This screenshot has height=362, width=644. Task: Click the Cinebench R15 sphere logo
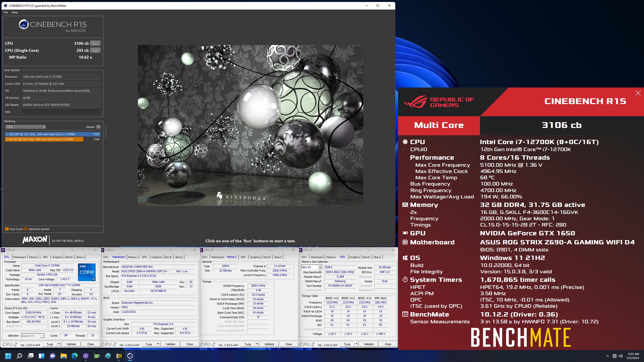click(x=24, y=24)
